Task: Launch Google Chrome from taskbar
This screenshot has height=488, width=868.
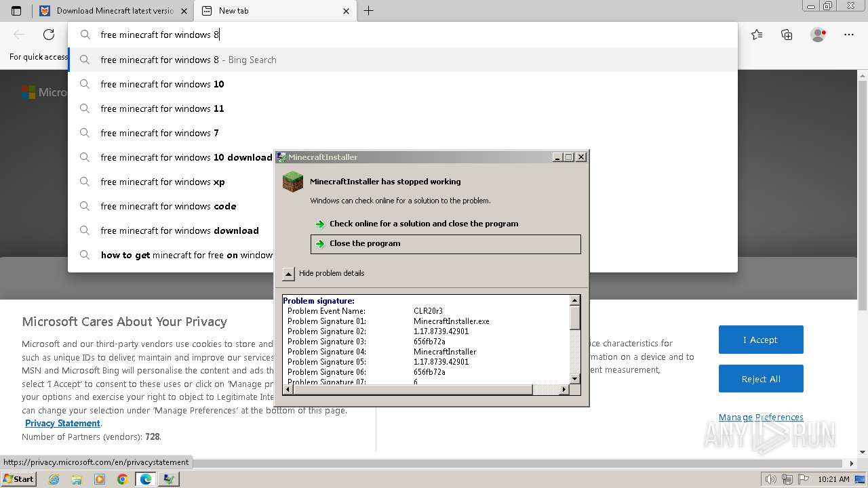Action: pyautogui.click(x=122, y=479)
